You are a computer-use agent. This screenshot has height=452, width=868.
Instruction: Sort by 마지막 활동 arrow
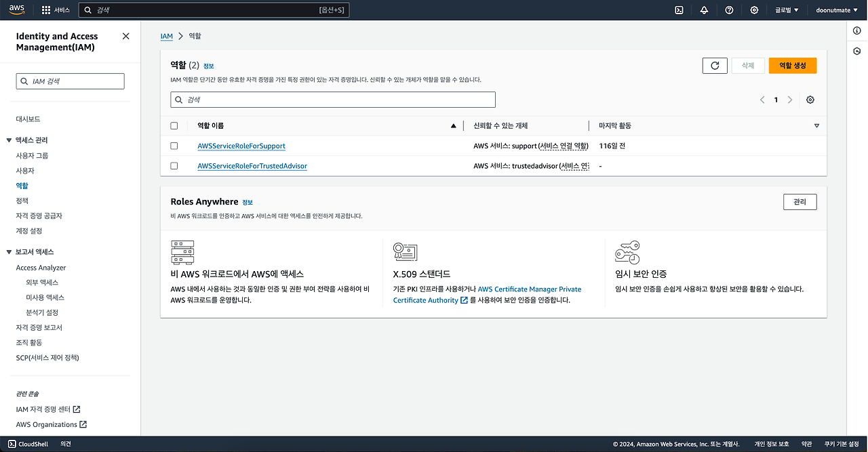point(816,126)
